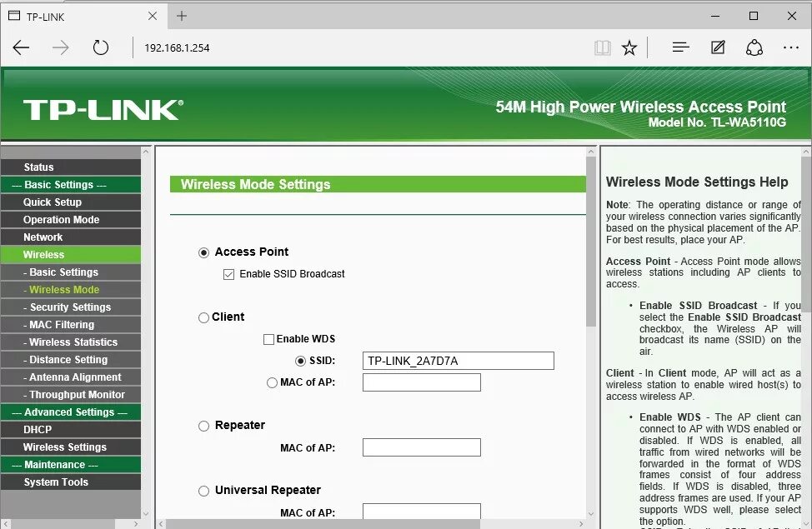Open MAC Filtering submenu item
812x529 pixels.
pyautogui.click(x=70, y=325)
